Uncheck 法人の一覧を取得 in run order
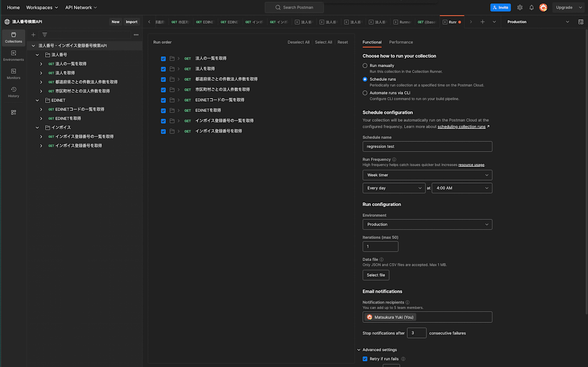 163,58
